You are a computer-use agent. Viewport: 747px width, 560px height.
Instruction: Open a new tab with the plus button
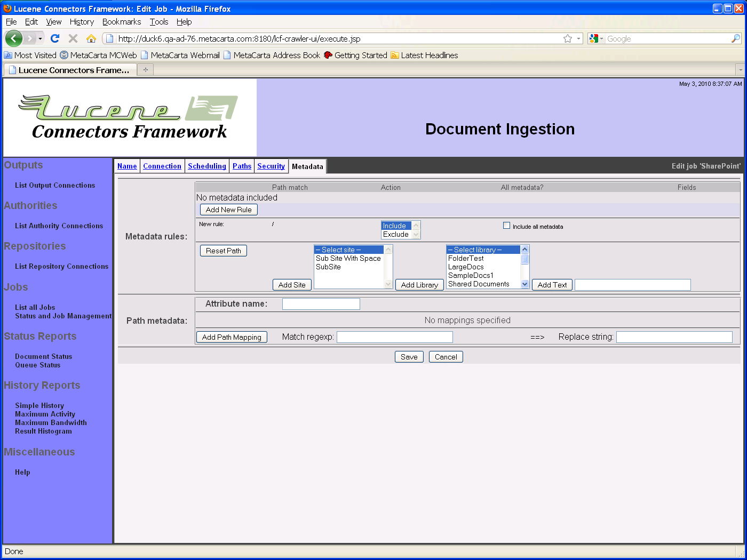pyautogui.click(x=145, y=70)
